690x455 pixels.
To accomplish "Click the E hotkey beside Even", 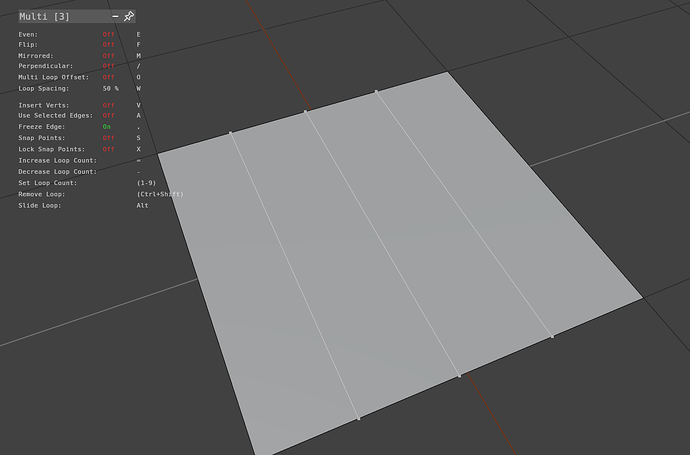I will click(x=139, y=34).
